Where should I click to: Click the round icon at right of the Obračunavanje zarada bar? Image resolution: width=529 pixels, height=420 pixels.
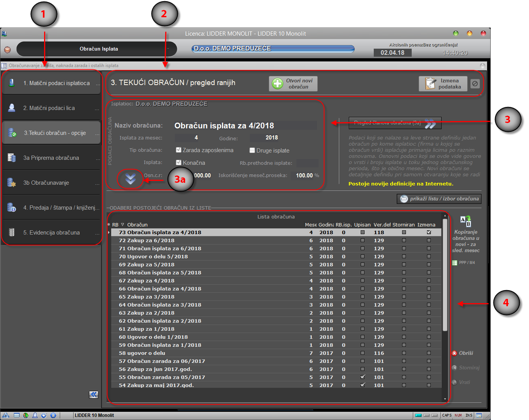click(x=483, y=66)
